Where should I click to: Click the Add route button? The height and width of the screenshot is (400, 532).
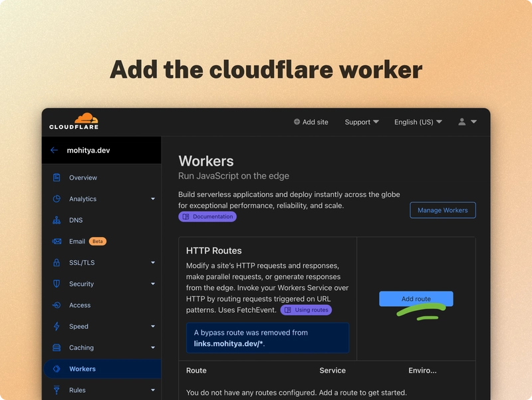pyautogui.click(x=416, y=299)
